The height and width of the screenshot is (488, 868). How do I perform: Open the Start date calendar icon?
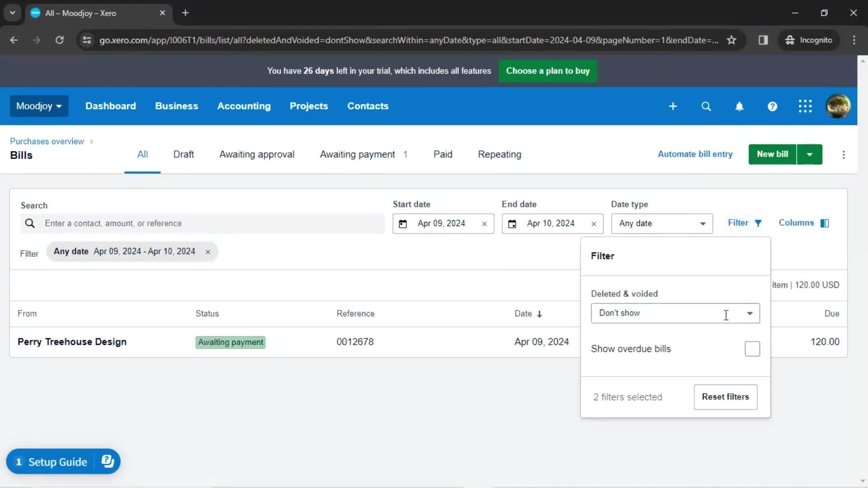pos(403,224)
